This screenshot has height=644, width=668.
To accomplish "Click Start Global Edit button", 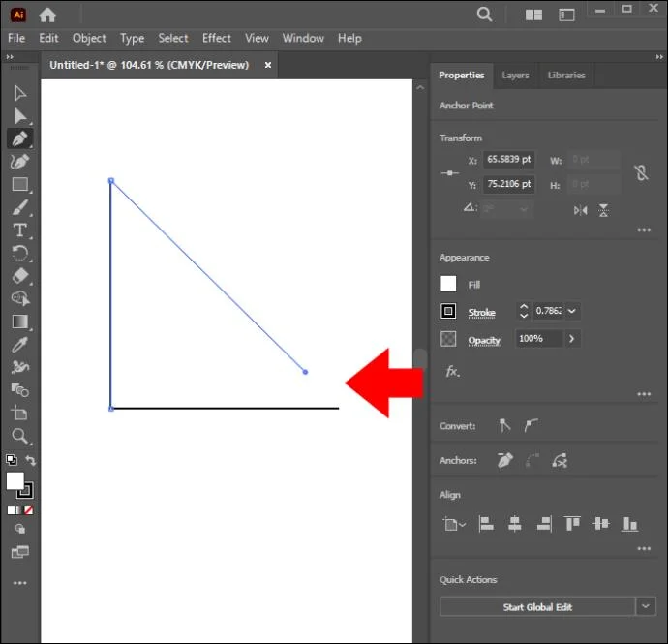I will 537,607.
